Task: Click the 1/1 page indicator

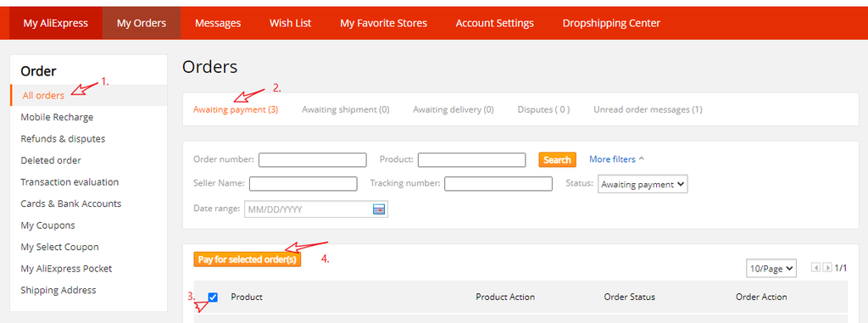Action: pos(841,268)
